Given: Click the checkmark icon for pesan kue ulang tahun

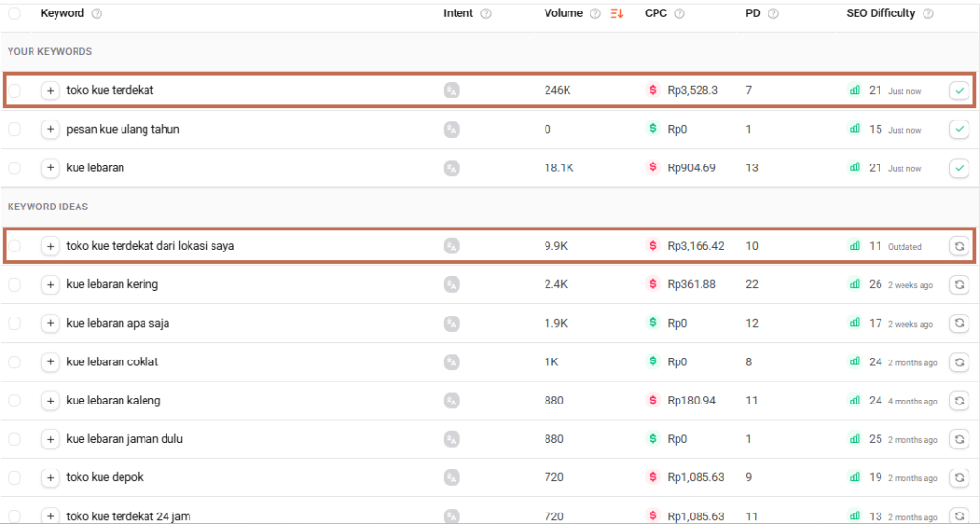Looking at the screenshot, I should pos(959,130).
